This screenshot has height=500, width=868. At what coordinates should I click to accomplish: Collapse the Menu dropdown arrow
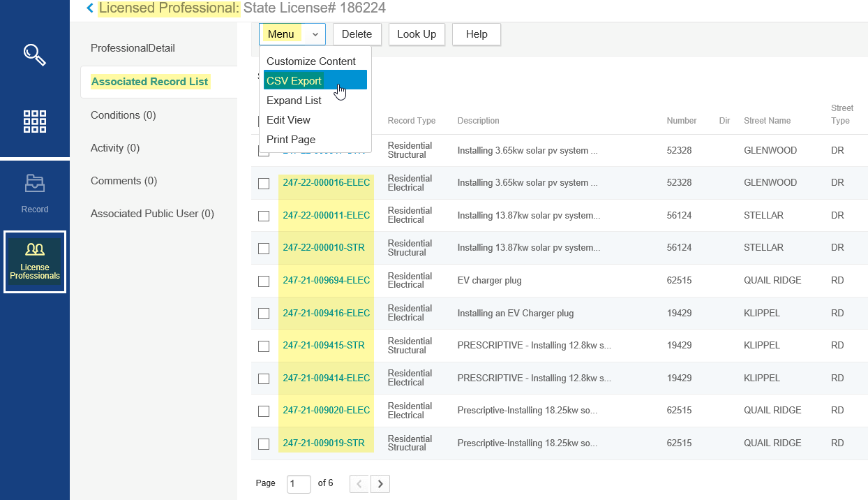(315, 34)
